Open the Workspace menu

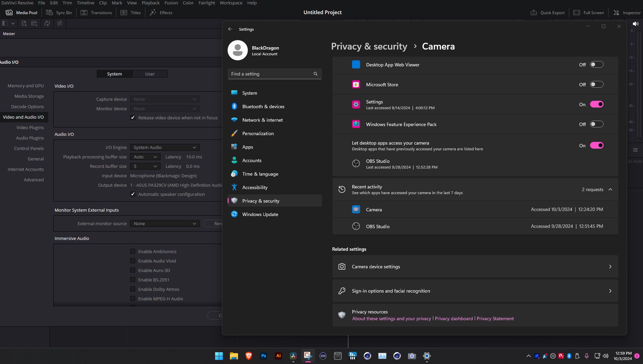pos(231,3)
